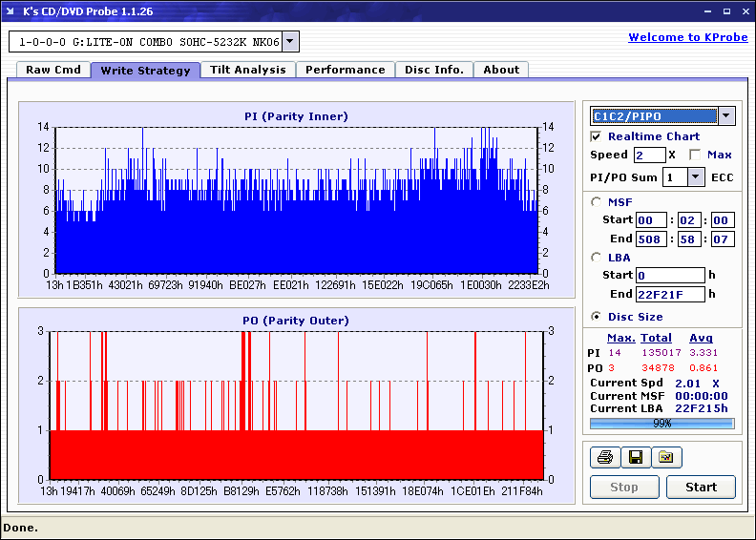Open the LITE-ON drive selection dropdown
Viewport: 756px width, 540px height.
[x=291, y=42]
